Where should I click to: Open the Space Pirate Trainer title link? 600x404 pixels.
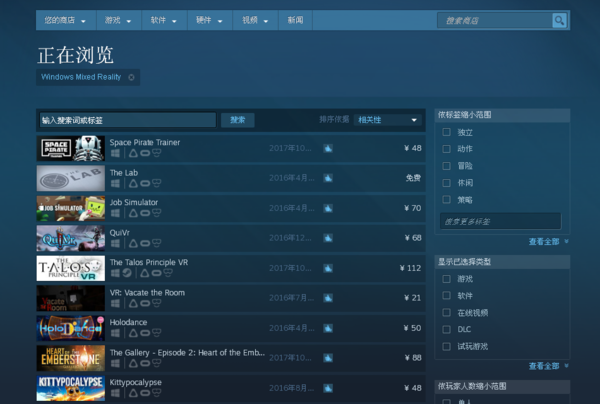(x=145, y=142)
